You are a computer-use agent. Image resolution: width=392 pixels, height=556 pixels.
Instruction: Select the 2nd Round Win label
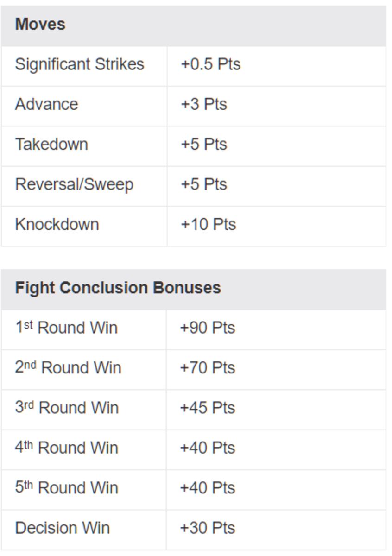pyautogui.click(x=68, y=368)
